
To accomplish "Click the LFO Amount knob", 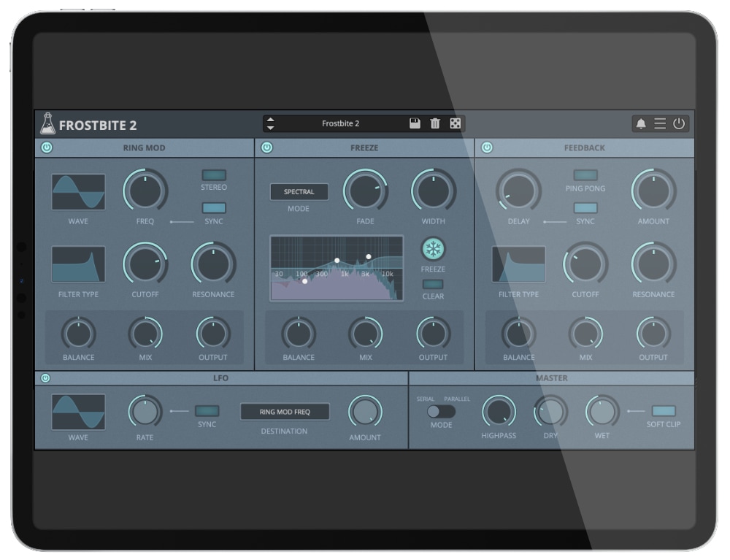I will [x=365, y=412].
